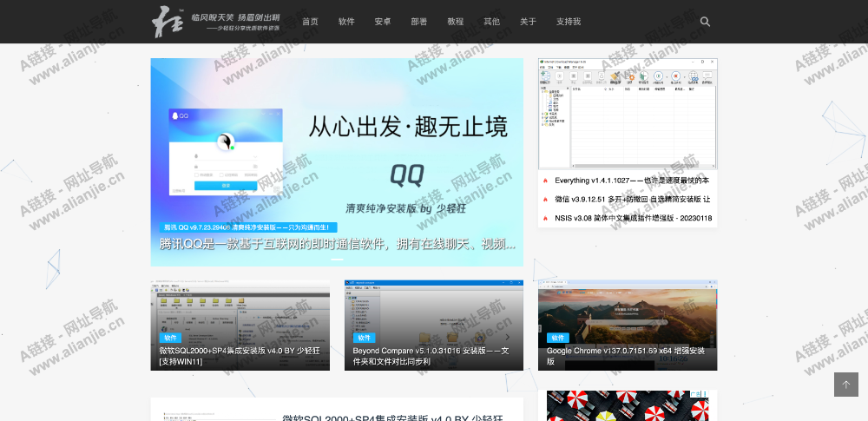Click the 腾讯QQ是一款 description text in slider

[x=338, y=244]
